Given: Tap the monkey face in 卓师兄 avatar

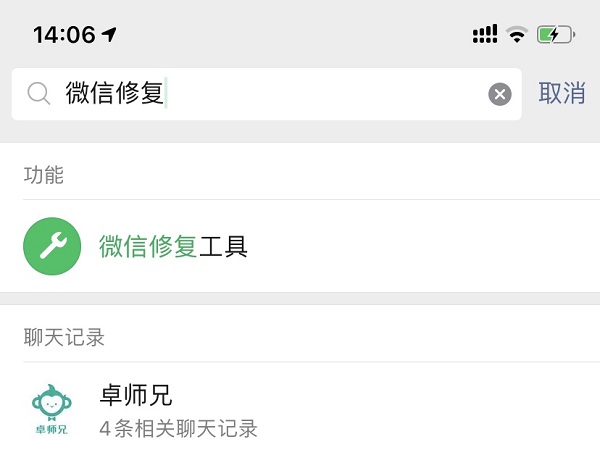Looking at the screenshot, I should click(x=52, y=404).
